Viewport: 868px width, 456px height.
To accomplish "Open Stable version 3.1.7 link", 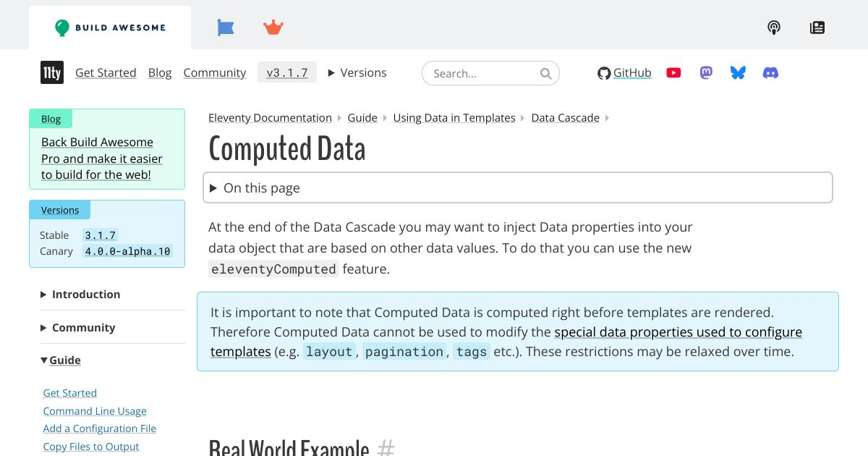I will click(x=100, y=235).
